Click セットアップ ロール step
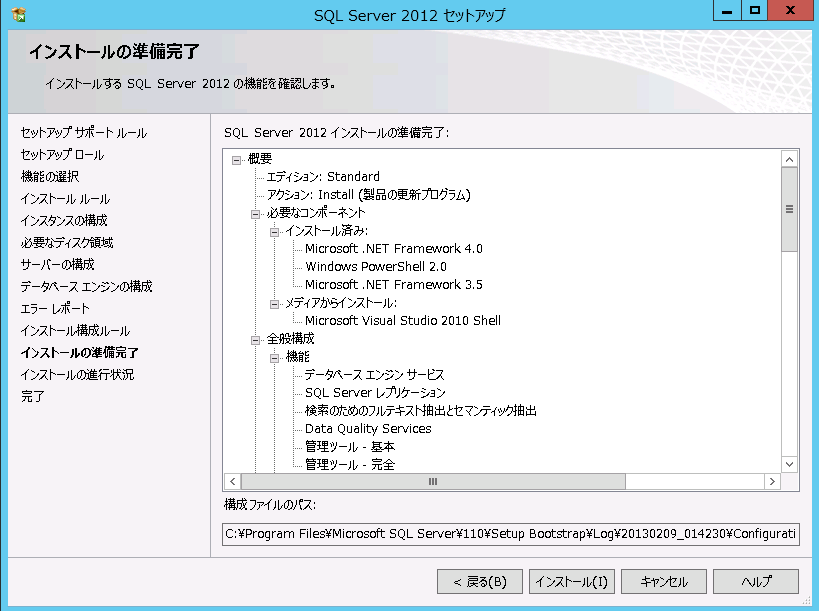819x611 pixels. (x=62, y=155)
